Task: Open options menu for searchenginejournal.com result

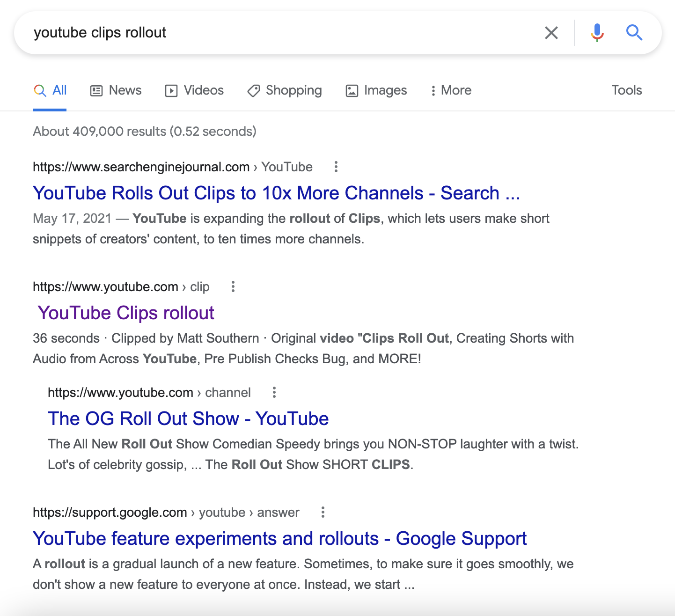Action: tap(336, 167)
